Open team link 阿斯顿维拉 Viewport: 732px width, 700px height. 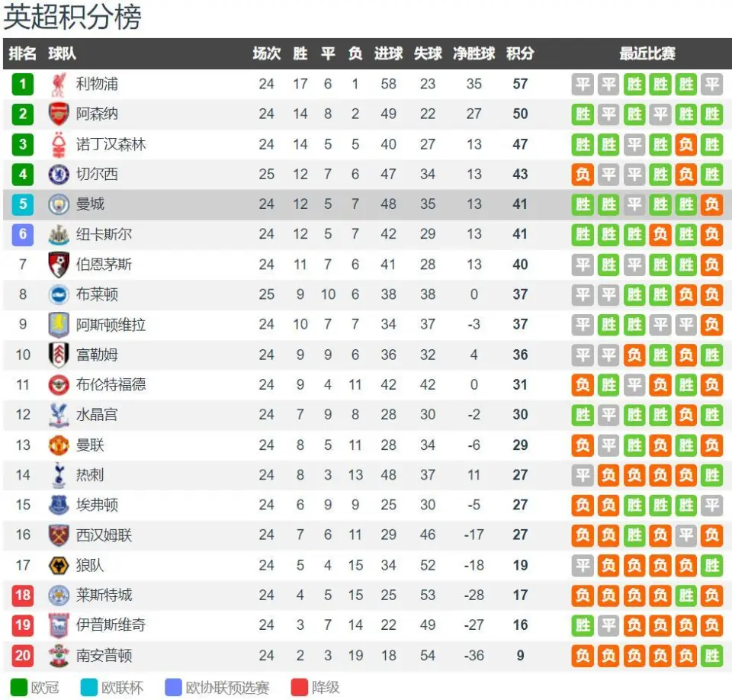click(x=111, y=325)
